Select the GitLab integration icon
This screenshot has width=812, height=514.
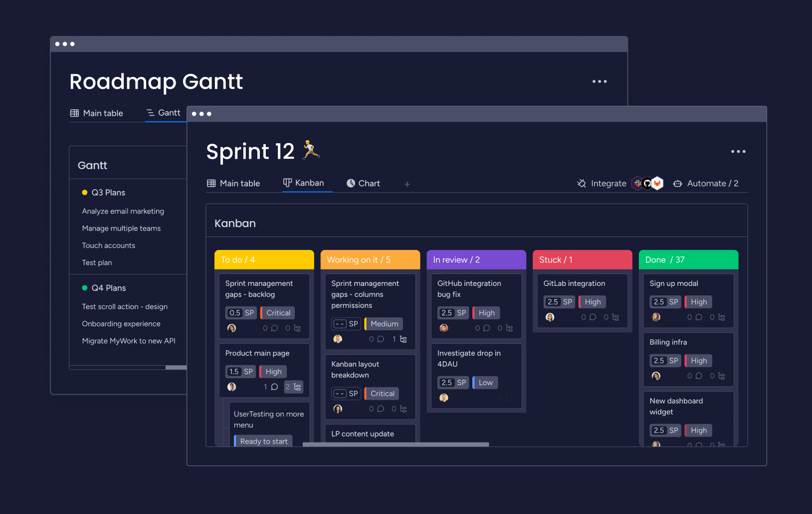pos(657,184)
